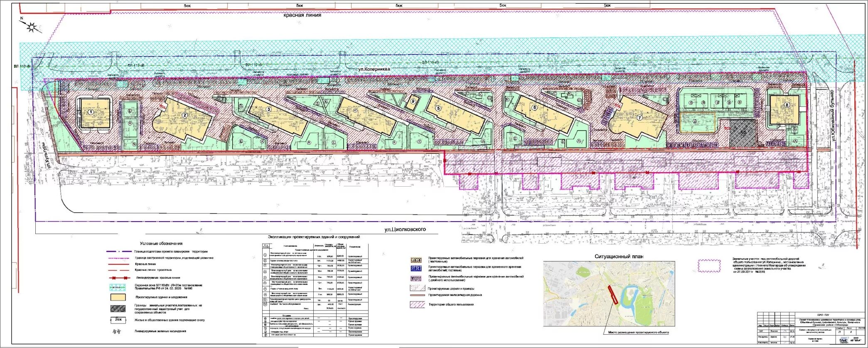Click beige projected buildings legend swatch
The width and height of the screenshot is (868, 348).
(118, 297)
